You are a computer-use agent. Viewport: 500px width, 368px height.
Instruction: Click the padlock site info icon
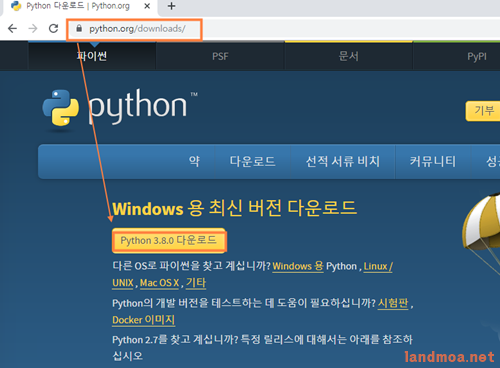coord(79,29)
